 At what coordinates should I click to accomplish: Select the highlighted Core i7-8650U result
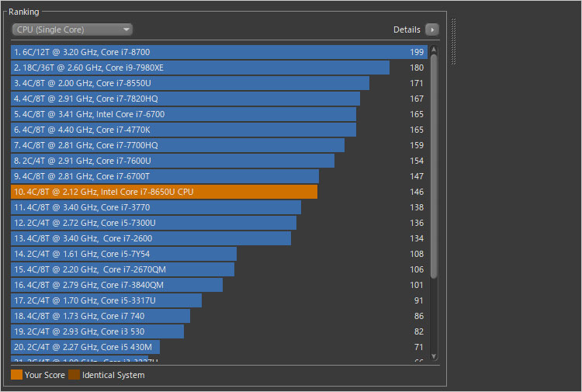tap(164, 192)
